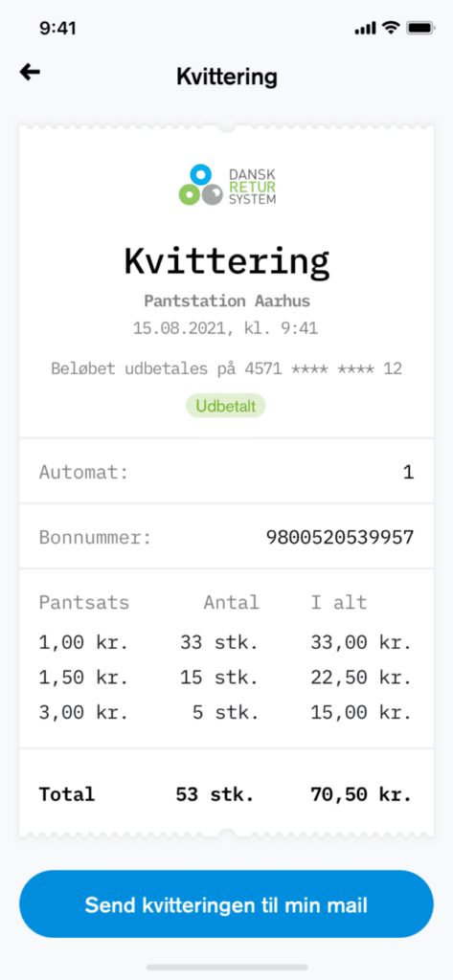Click the Pantstation Aarhus location text
This screenshot has height=980, width=453.
(227, 301)
